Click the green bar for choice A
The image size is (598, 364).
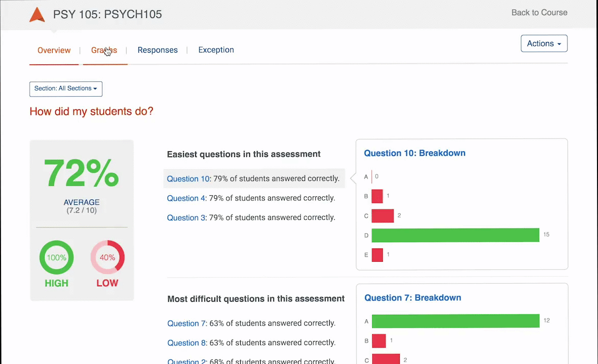455,321
